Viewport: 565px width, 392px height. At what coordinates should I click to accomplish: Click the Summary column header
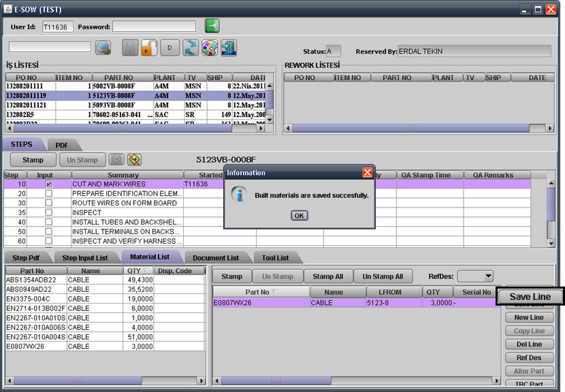127,175
